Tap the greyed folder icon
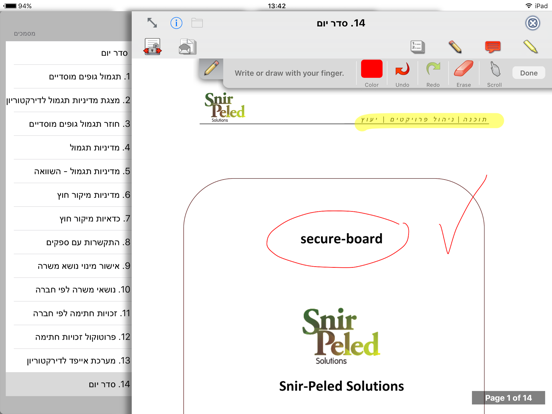552x414 pixels. (x=197, y=23)
